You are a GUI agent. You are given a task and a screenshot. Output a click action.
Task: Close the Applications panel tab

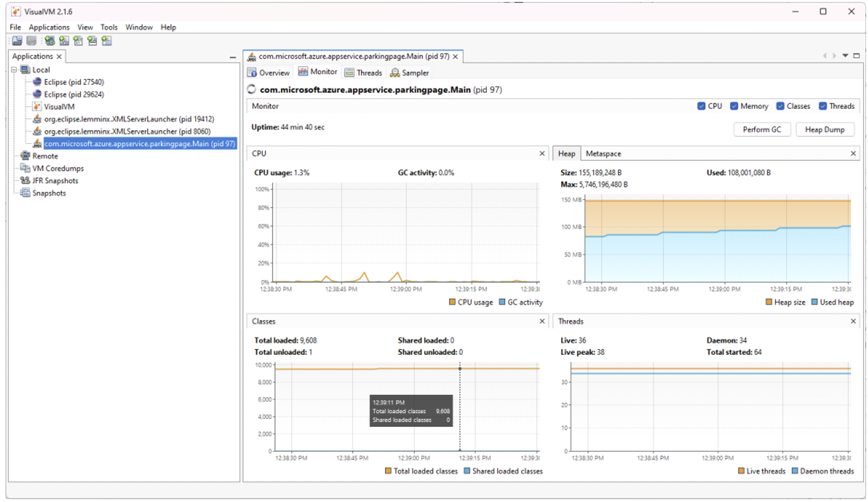tap(59, 56)
